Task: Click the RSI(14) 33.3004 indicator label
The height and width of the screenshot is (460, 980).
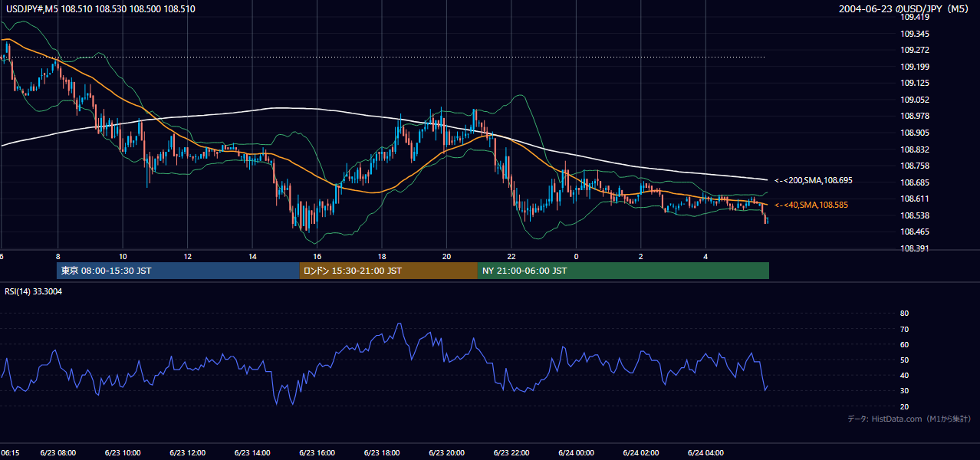Action: (x=34, y=291)
